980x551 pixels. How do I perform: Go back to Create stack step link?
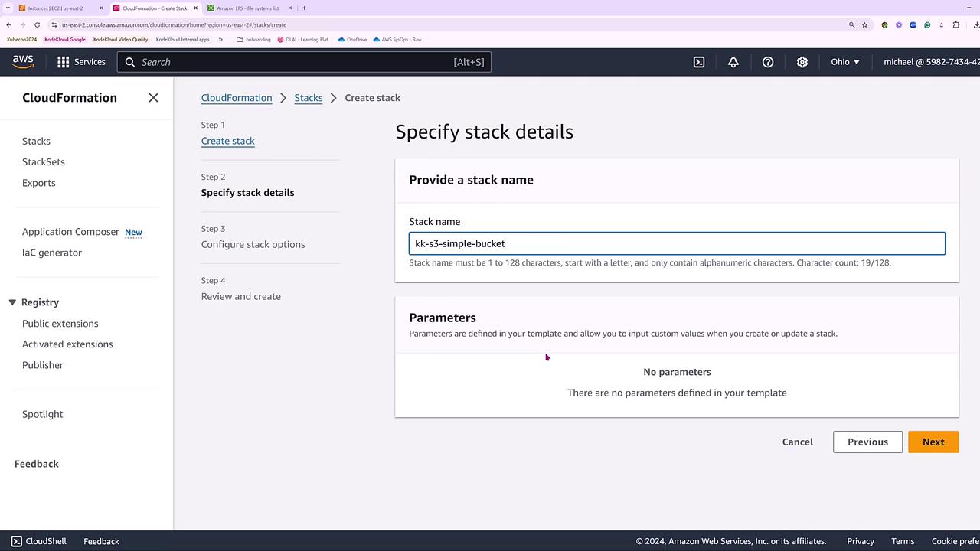pos(228,141)
